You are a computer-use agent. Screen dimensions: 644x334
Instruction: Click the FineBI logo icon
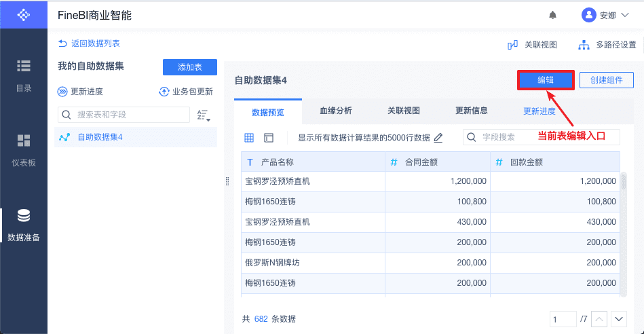(x=23, y=15)
